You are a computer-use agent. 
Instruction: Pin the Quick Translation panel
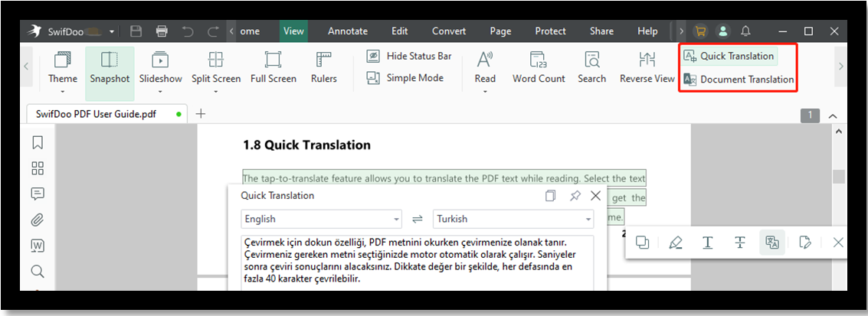pos(575,196)
